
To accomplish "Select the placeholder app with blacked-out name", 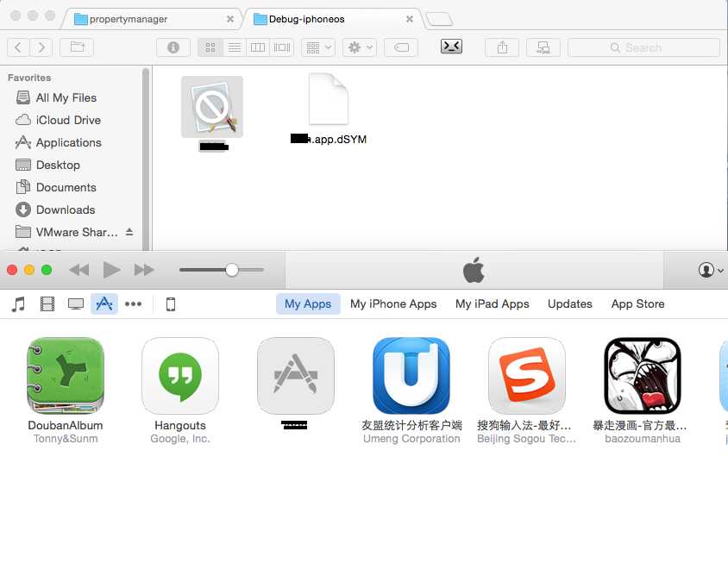I will [x=296, y=375].
